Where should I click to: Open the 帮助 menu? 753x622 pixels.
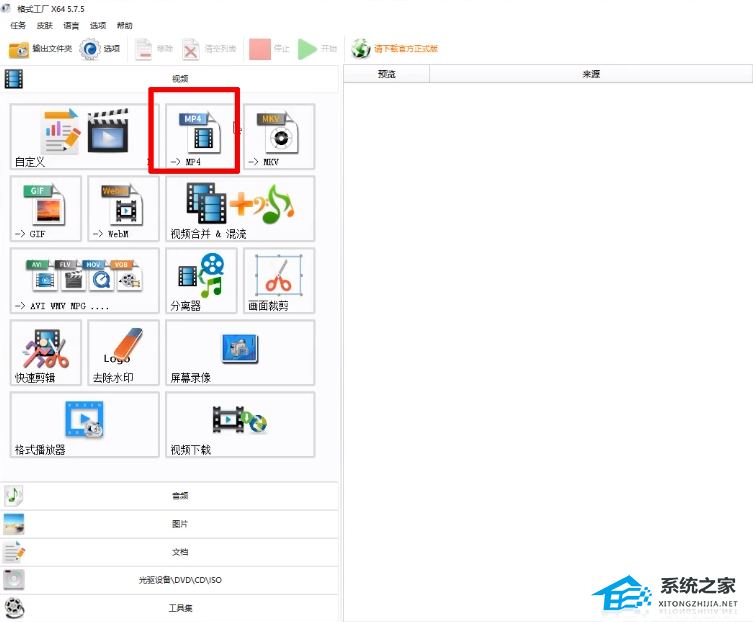(x=124, y=25)
